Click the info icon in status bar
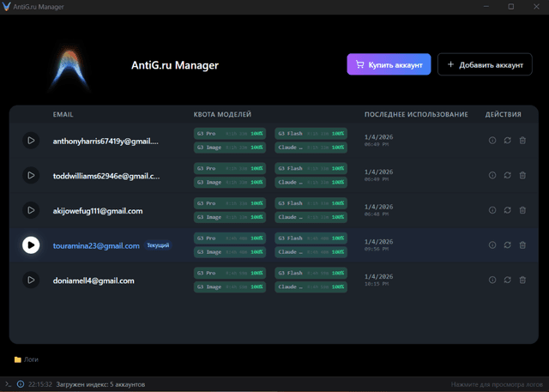This screenshot has width=549, height=392. [x=21, y=384]
